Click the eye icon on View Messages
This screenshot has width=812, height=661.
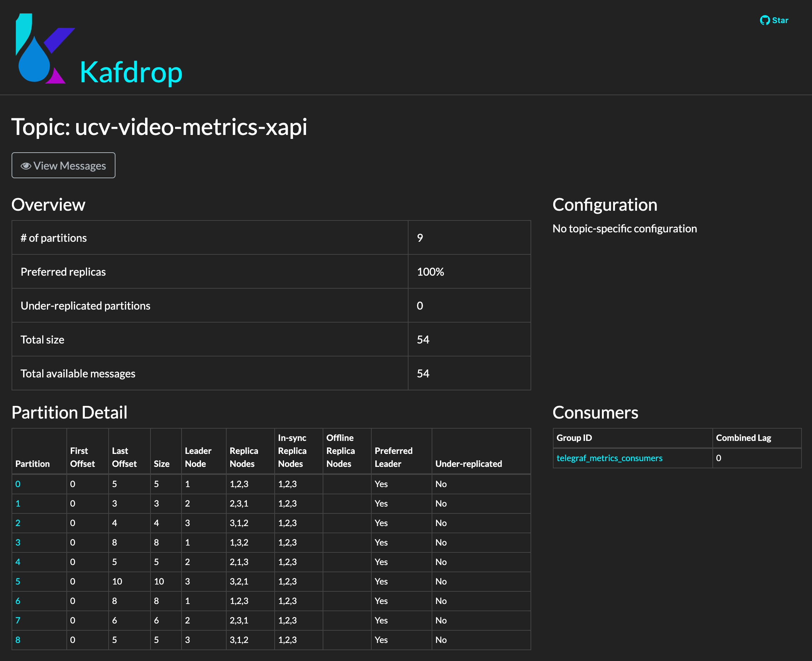[x=26, y=165]
